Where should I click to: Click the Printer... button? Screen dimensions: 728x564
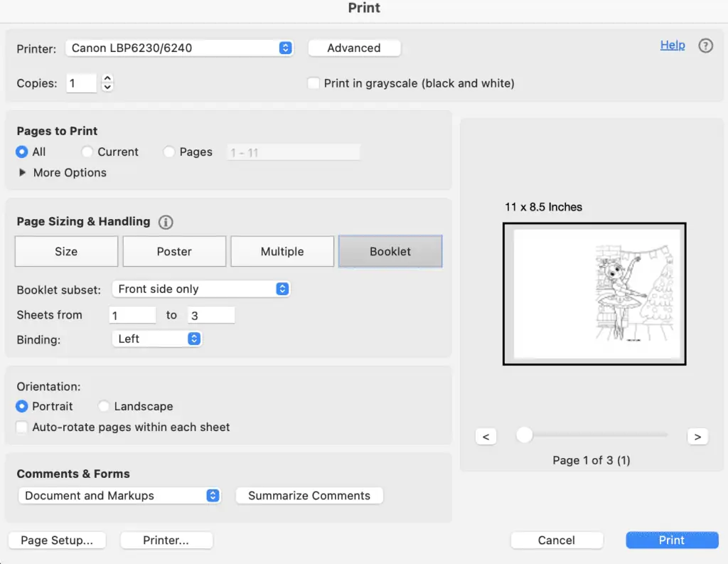coord(166,541)
